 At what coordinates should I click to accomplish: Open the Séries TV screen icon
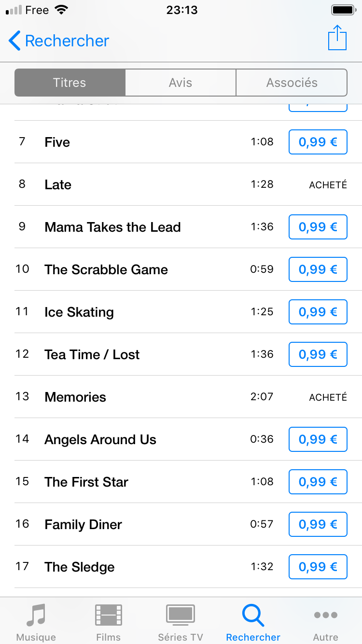[181, 615]
